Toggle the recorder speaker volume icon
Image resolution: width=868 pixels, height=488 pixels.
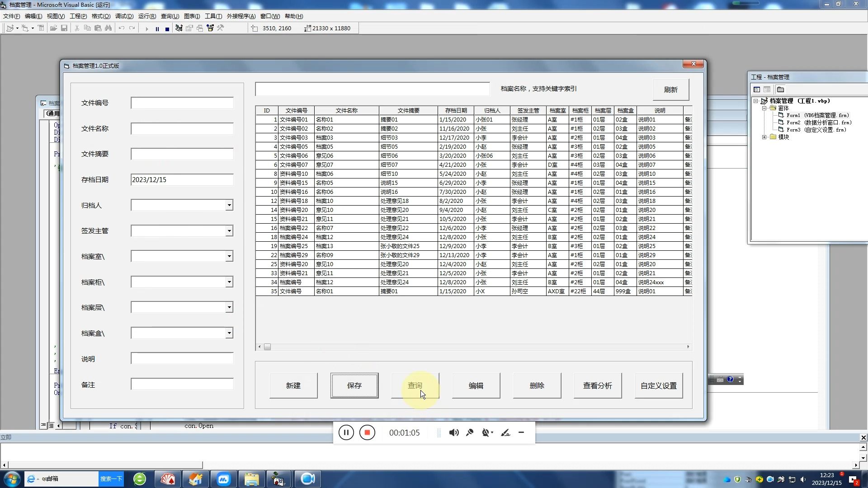coord(453,432)
